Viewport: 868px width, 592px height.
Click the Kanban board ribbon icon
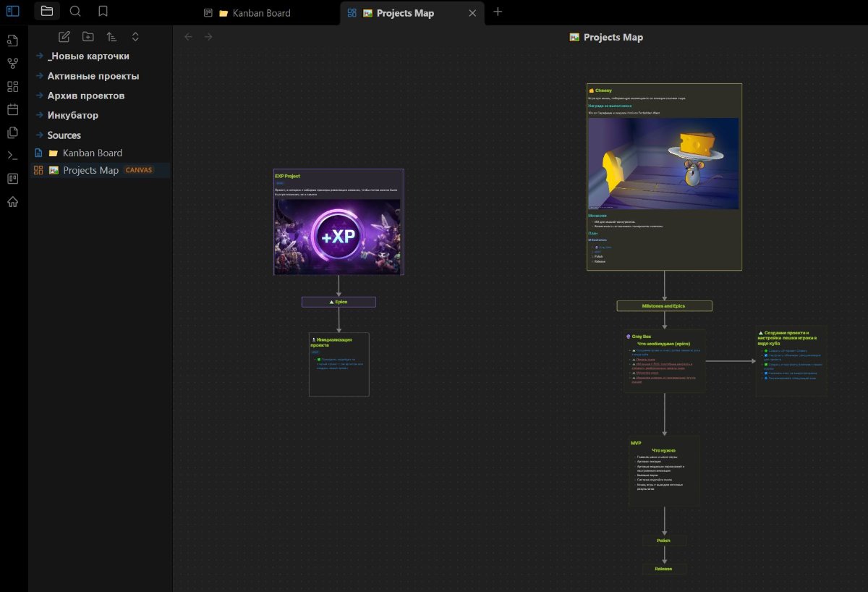(x=12, y=179)
